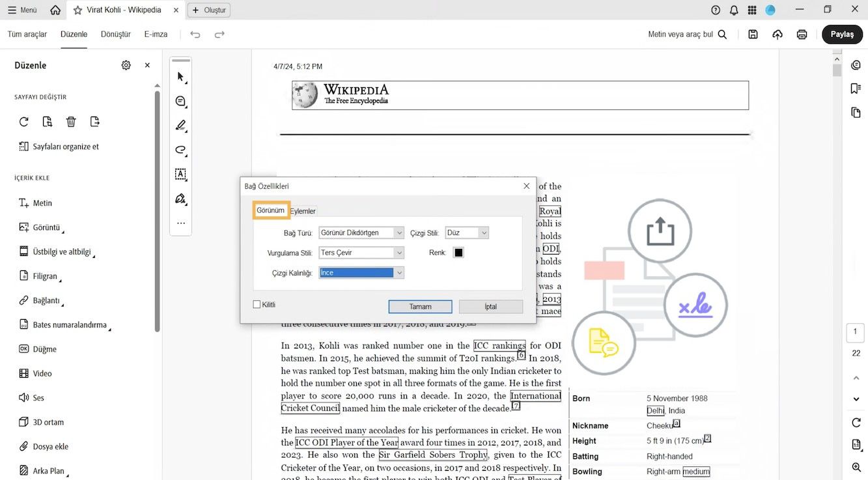Add a Ses audio element
Image resolution: width=868 pixels, height=480 pixels.
(31, 398)
